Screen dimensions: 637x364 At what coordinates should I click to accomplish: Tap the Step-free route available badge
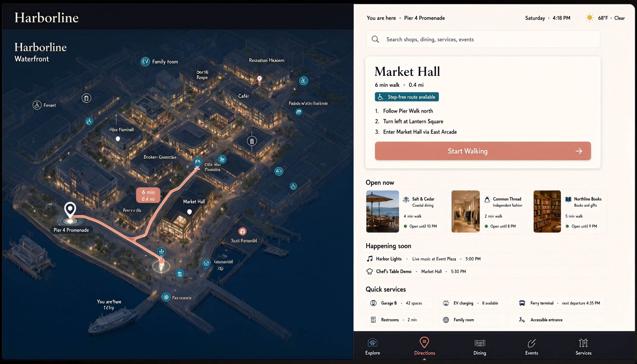point(407,97)
